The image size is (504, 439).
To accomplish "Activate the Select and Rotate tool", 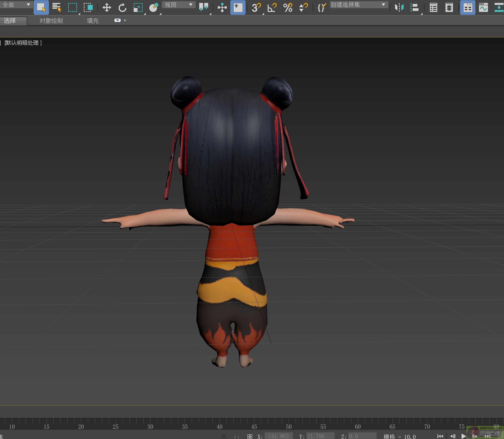I will pyautogui.click(x=122, y=8).
